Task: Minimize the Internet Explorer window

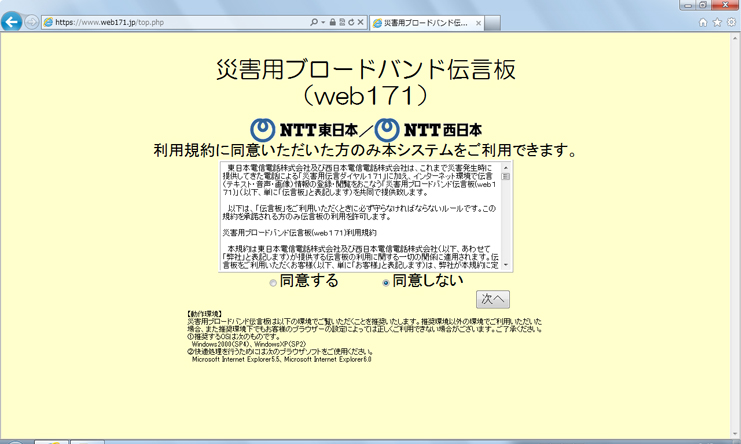Action: point(688,5)
